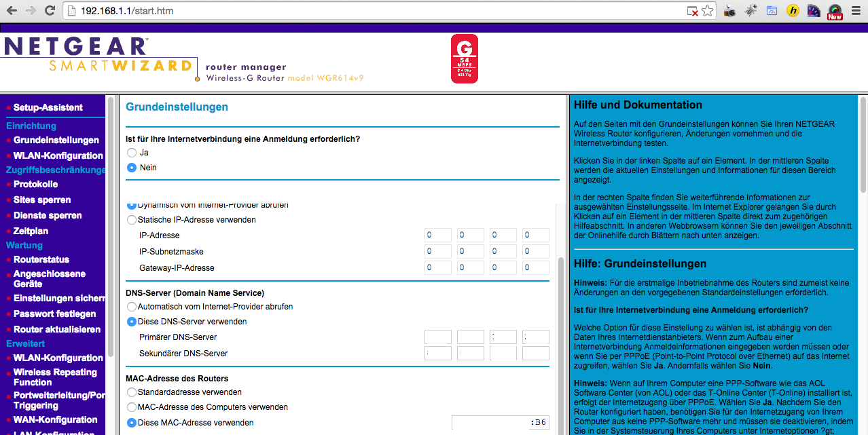Click the red 54 Mbps G badge
Image resolution: width=868 pixels, height=435 pixels.
(465, 59)
